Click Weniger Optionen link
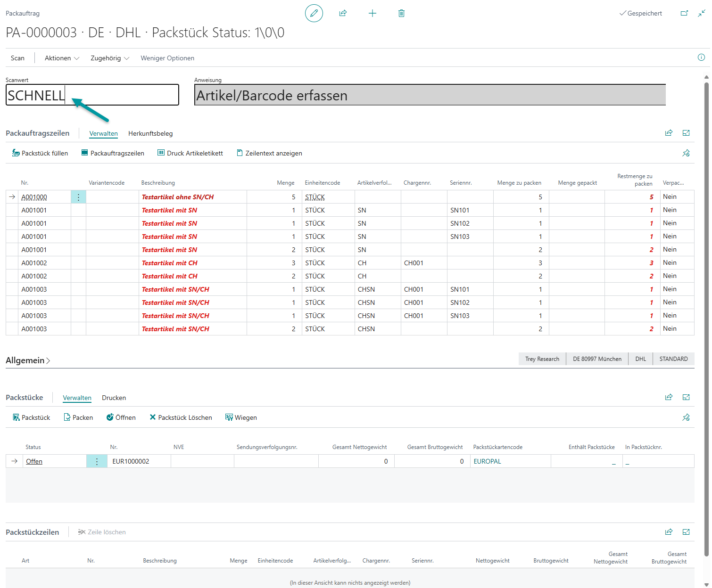The width and height of the screenshot is (712, 588). coord(167,58)
